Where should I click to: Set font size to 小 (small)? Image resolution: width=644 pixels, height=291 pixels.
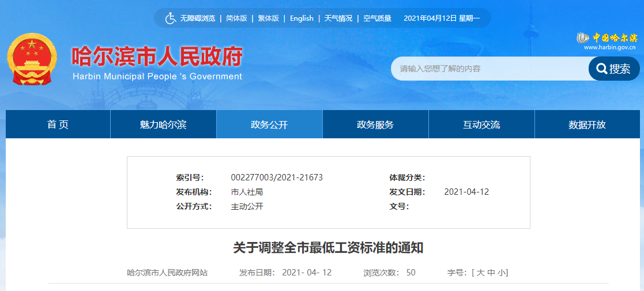point(502,273)
